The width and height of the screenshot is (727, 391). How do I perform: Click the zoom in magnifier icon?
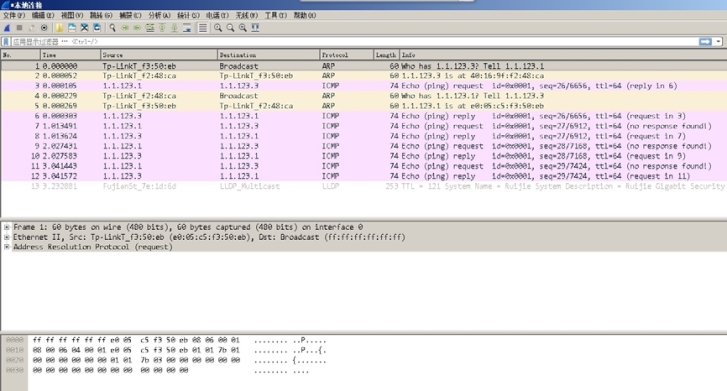point(217,28)
